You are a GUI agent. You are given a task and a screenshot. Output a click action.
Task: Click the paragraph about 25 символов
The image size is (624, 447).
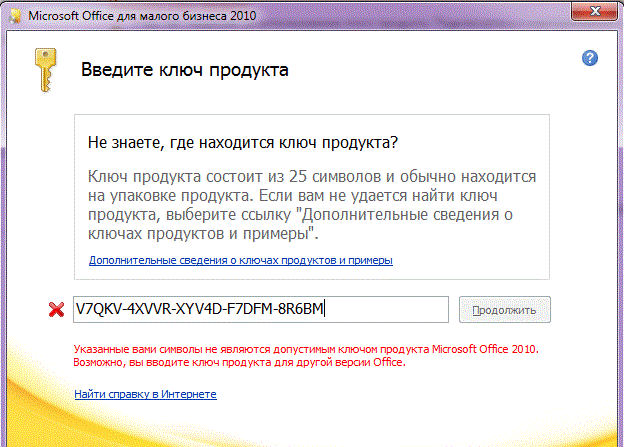coord(312,205)
